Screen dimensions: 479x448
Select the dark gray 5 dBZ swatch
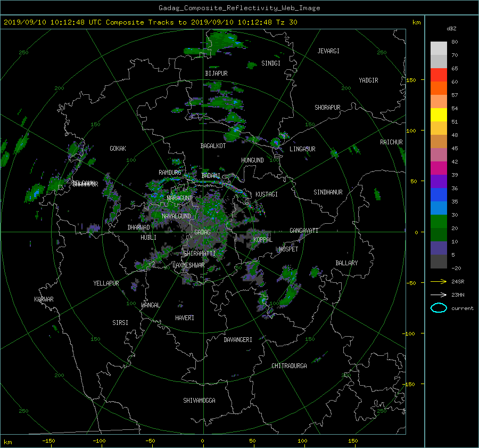439,261
